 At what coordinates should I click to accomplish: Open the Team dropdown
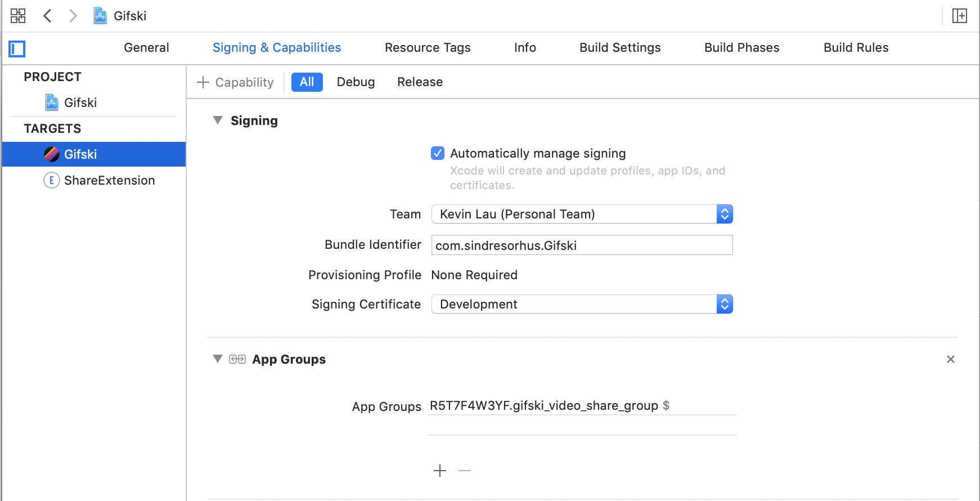[582, 214]
